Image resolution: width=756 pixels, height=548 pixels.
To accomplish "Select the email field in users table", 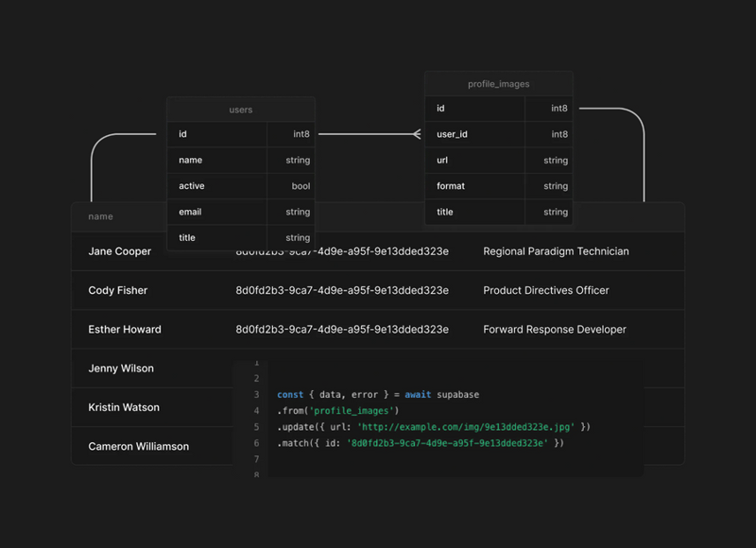I will tap(216, 212).
